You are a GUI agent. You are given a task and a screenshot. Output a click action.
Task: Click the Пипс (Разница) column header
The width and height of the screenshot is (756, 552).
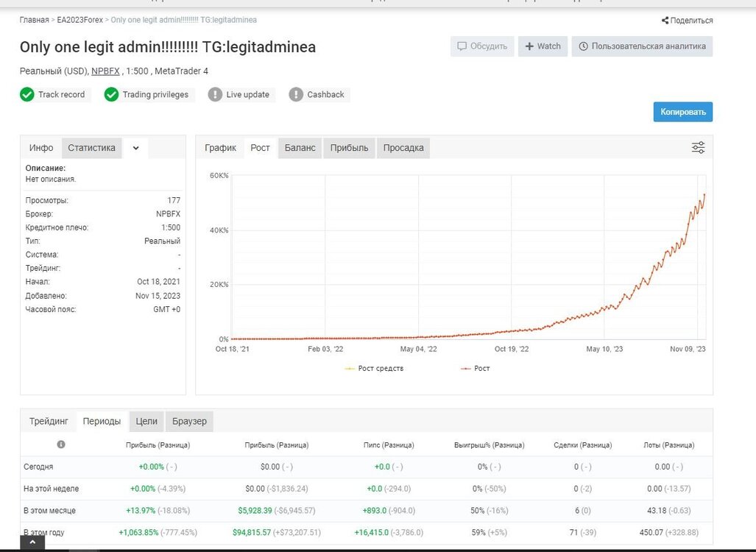pos(389,445)
